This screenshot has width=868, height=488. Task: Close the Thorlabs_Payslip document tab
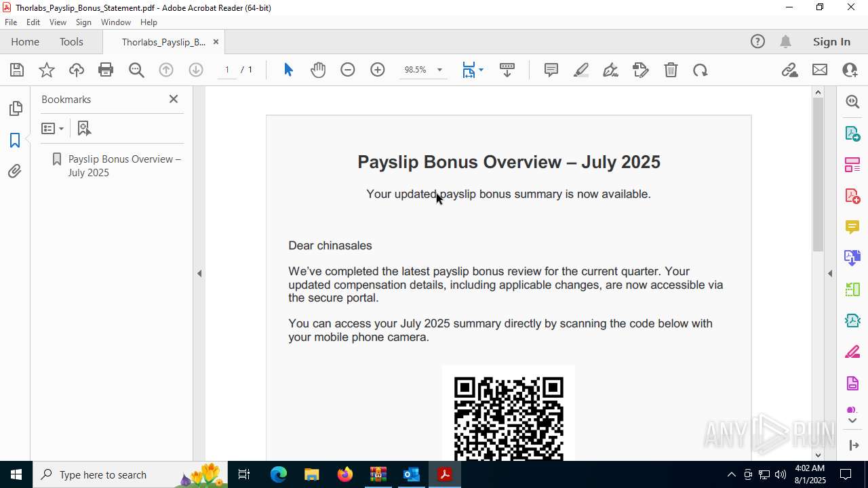pos(216,42)
